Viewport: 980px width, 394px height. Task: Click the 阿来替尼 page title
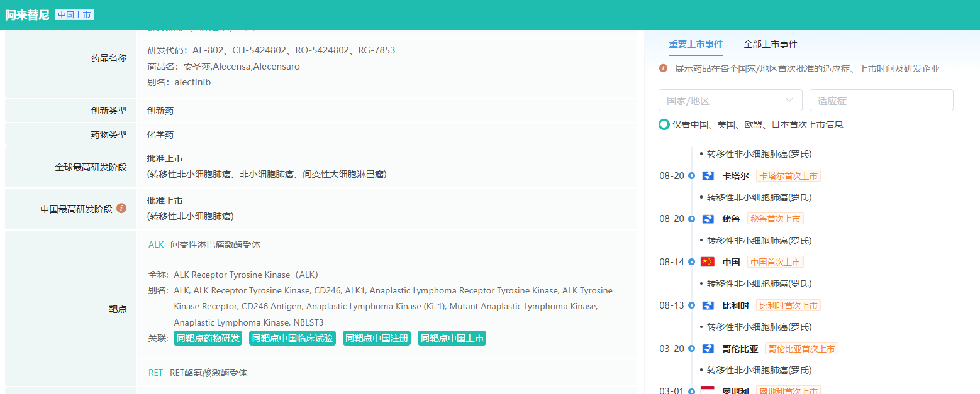(x=27, y=15)
